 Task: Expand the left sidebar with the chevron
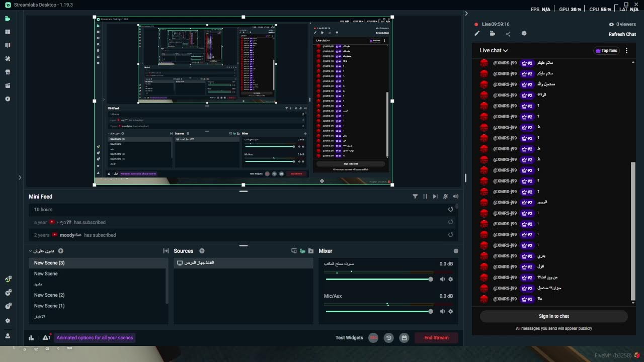tap(20, 177)
